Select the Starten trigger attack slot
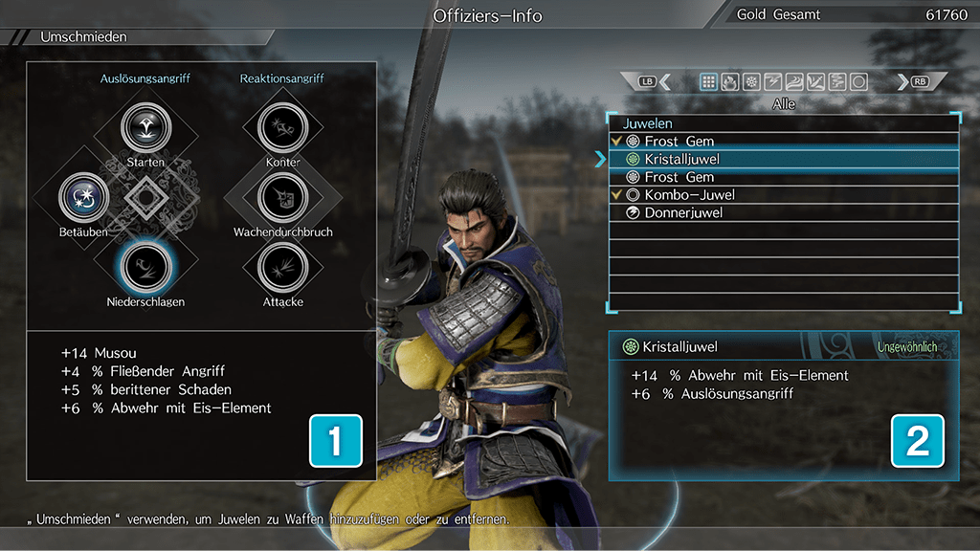 146,128
